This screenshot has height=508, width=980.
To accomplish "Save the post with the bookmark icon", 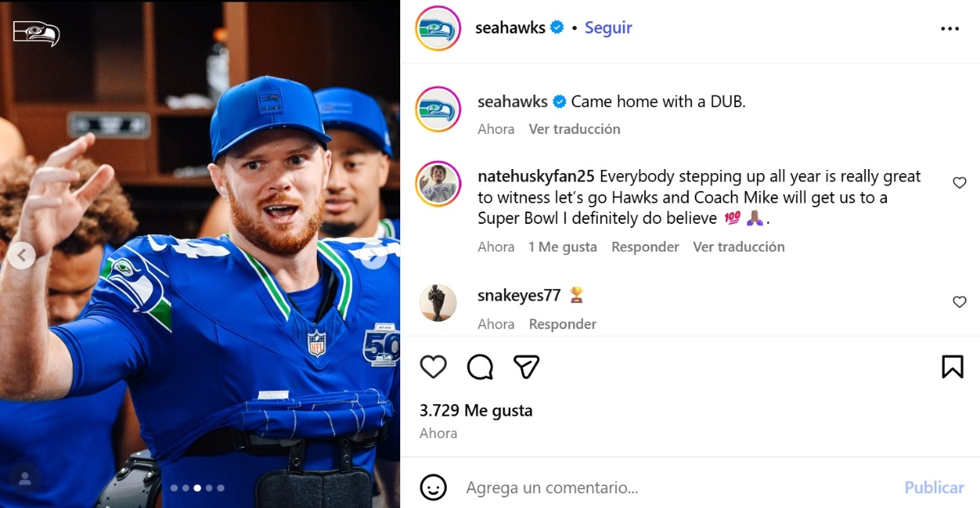I will pos(952,368).
